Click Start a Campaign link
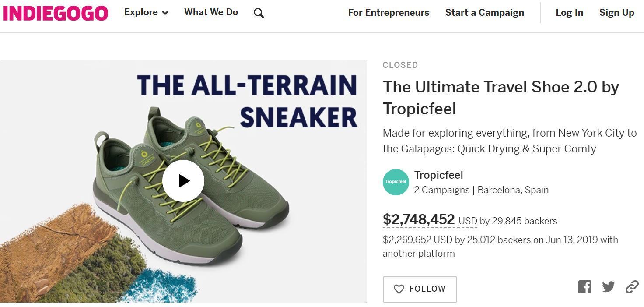Screen dimensions: 644x307 pos(484,13)
